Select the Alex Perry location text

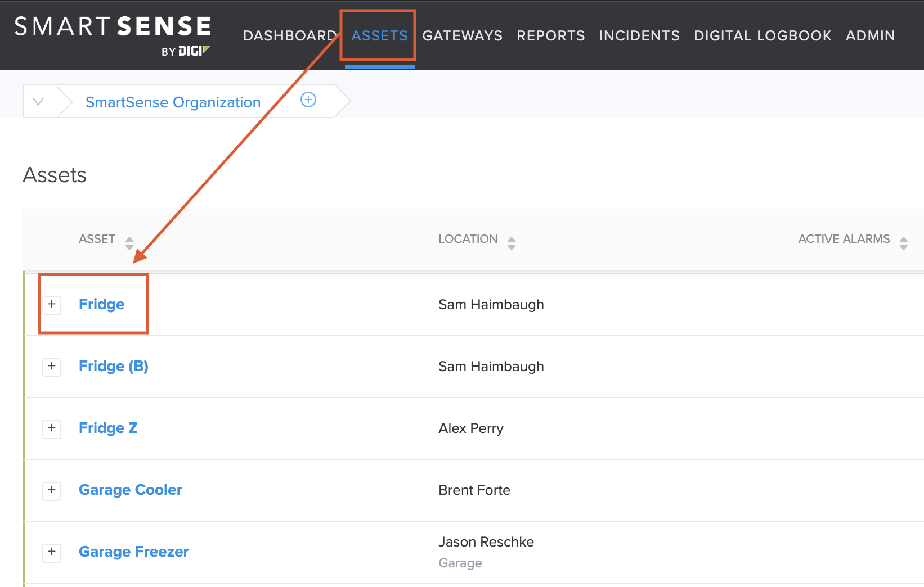coord(471,428)
